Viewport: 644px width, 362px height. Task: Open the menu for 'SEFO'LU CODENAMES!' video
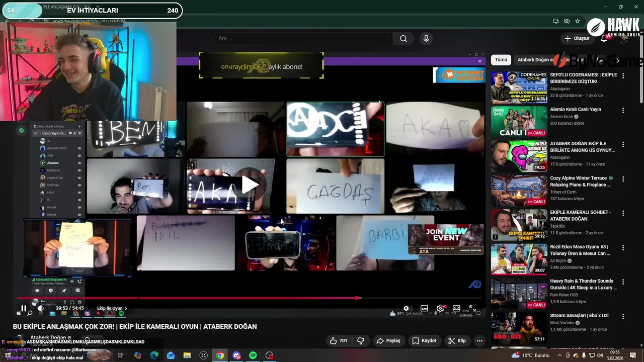623,76
